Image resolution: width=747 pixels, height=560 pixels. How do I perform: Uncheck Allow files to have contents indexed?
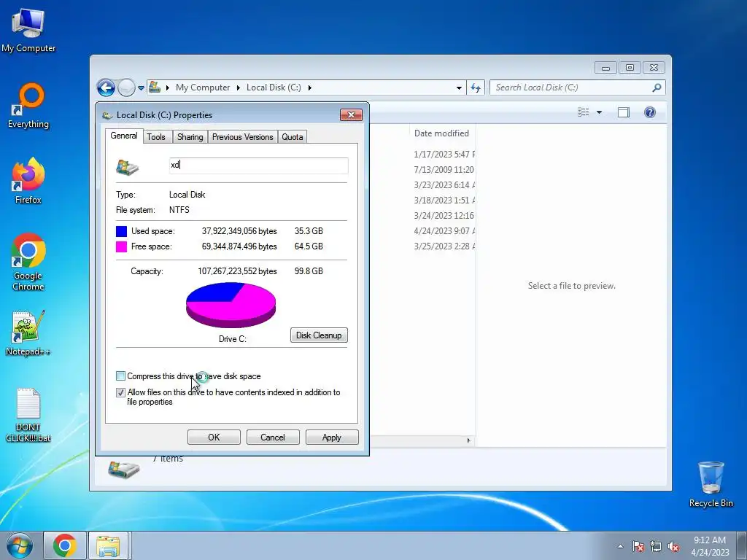pos(120,393)
